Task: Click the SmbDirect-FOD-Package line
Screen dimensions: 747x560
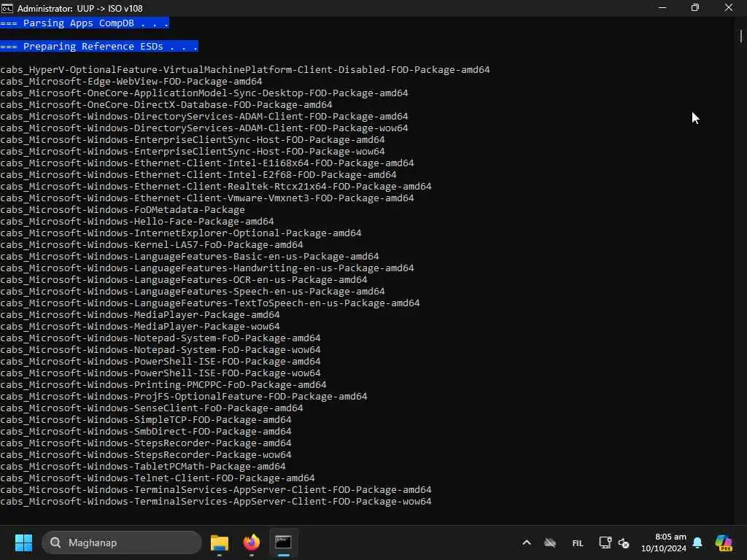Action: (x=146, y=432)
